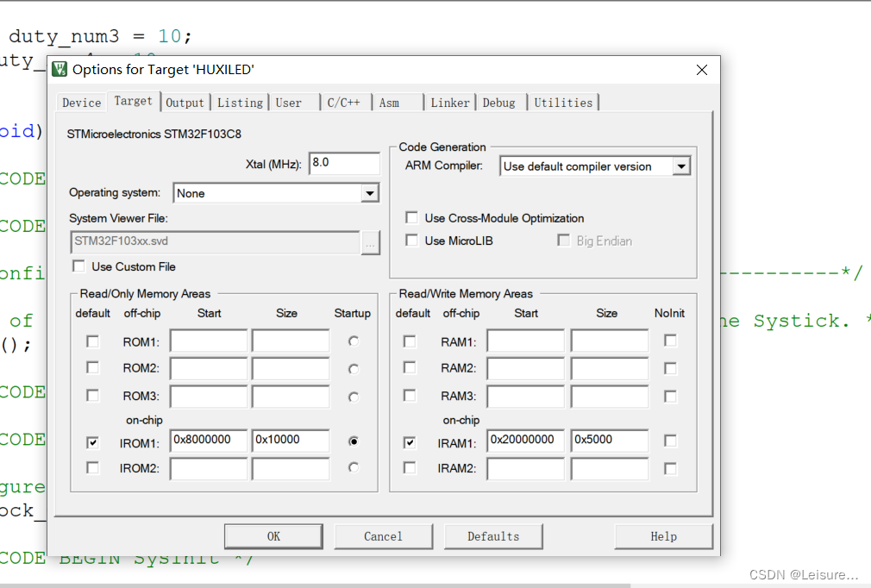This screenshot has width=871, height=588.
Task: Click the STM32F103xx.svd file field
Action: coord(215,242)
